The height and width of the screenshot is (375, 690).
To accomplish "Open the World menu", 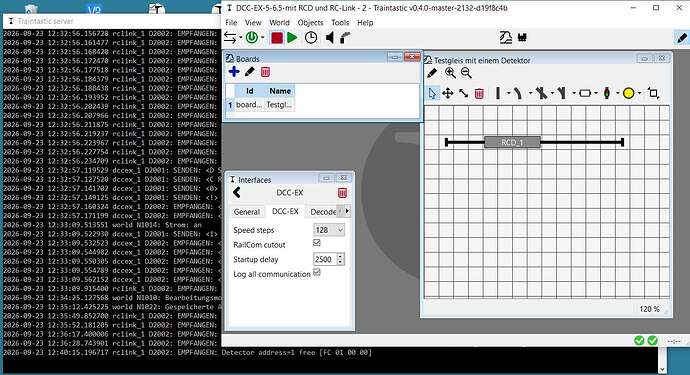I will coord(279,22).
